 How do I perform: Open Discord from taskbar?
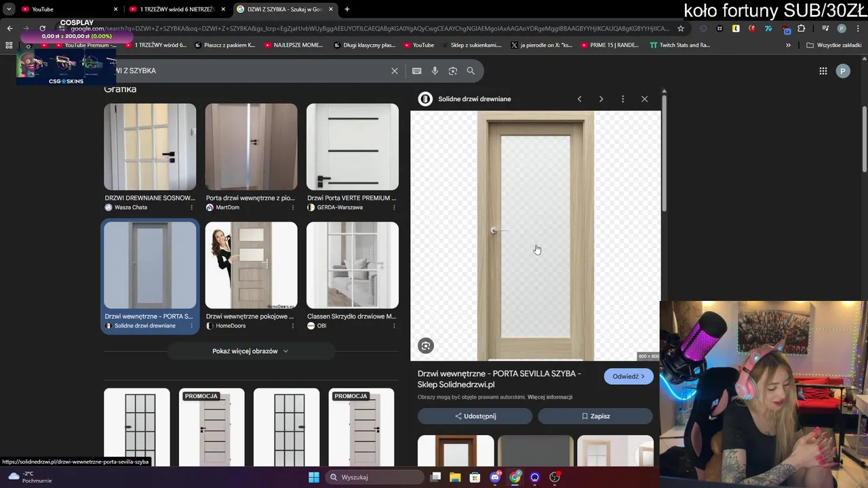click(x=495, y=477)
